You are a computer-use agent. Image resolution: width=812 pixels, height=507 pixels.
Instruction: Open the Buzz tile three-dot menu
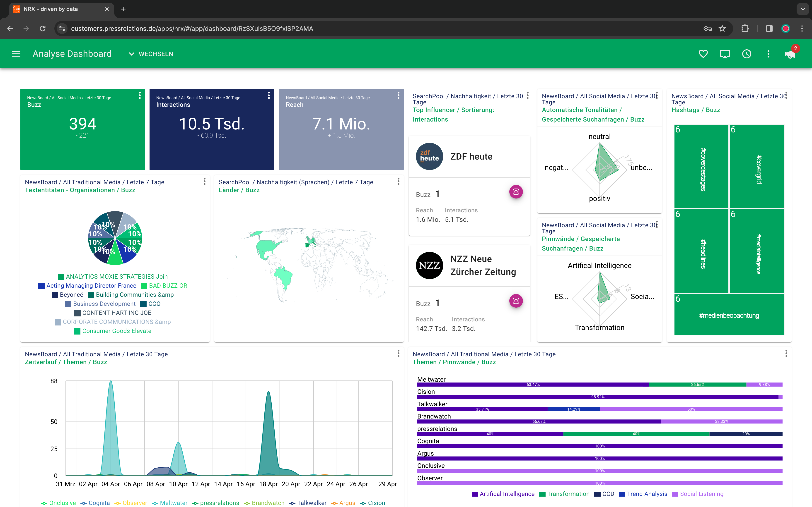[x=140, y=96]
